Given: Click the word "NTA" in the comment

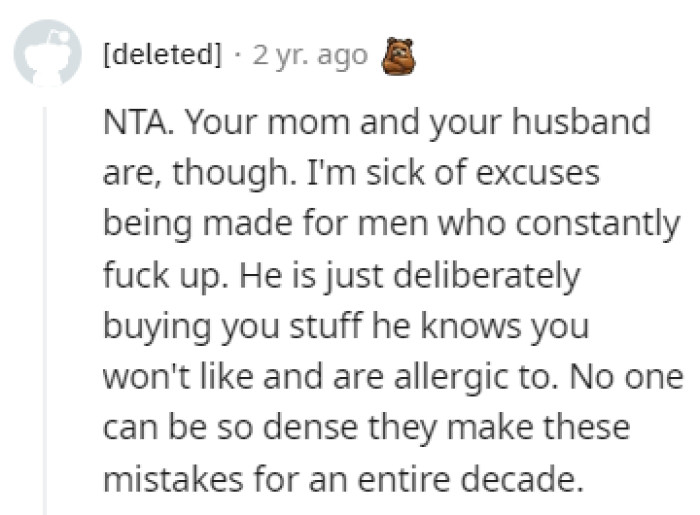Looking at the screenshot, I should 134,124.
